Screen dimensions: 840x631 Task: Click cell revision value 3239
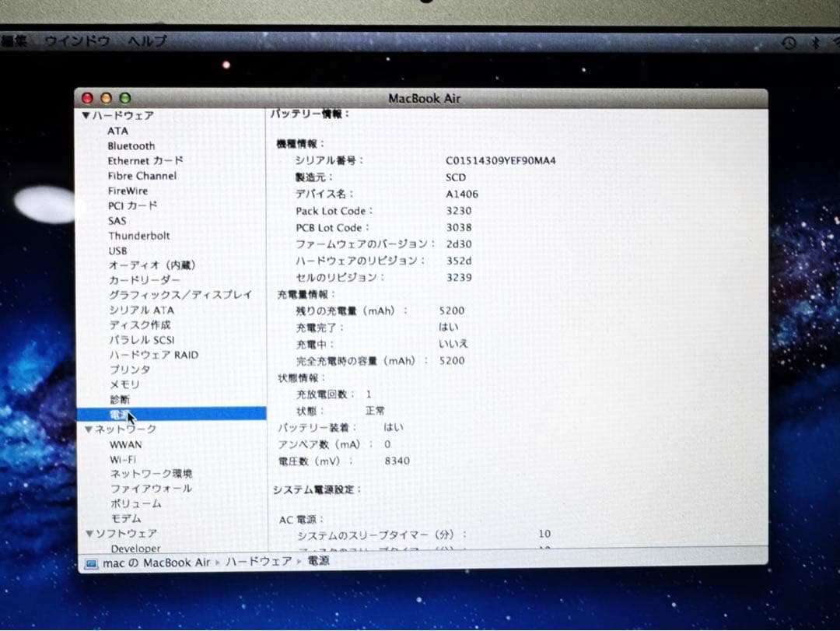point(459,277)
